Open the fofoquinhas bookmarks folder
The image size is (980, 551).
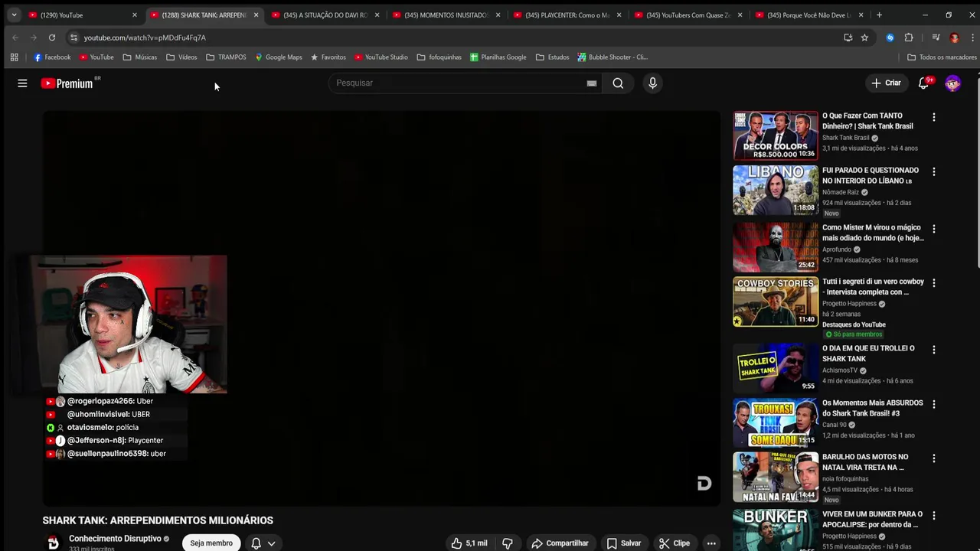(x=439, y=57)
